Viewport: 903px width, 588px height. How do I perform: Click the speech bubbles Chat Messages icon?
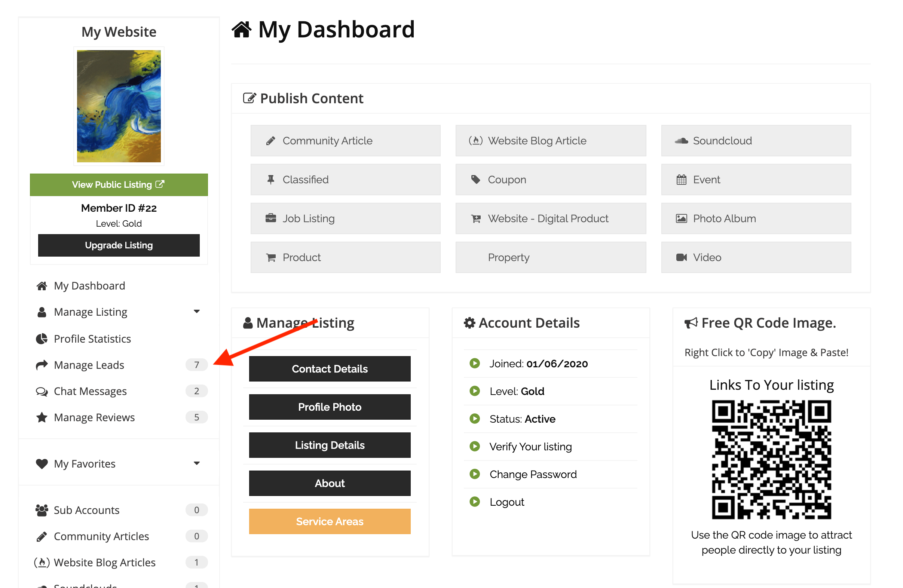pos(42,392)
